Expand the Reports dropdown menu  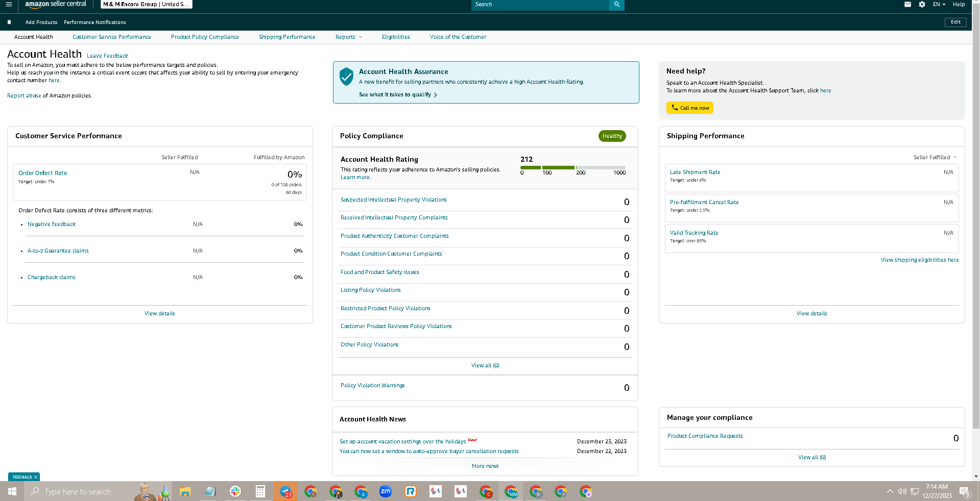[x=349, y=37]
